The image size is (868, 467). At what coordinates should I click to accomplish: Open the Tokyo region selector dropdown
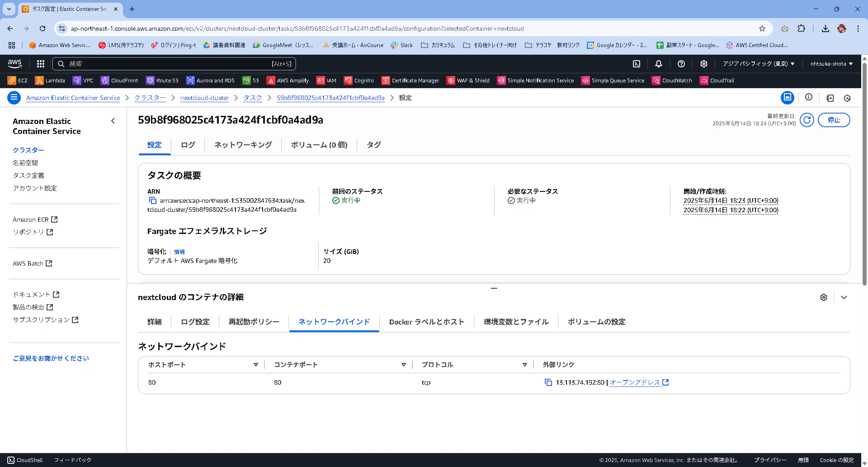(x=759, y=64)
